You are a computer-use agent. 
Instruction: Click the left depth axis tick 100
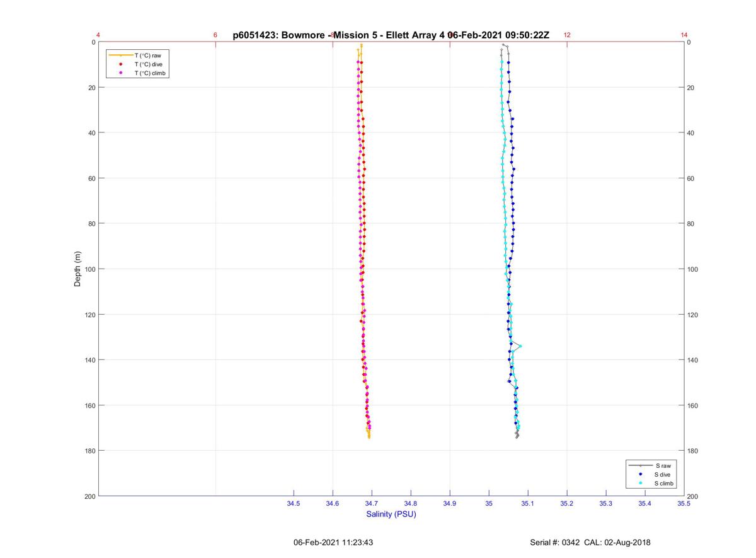89,269
